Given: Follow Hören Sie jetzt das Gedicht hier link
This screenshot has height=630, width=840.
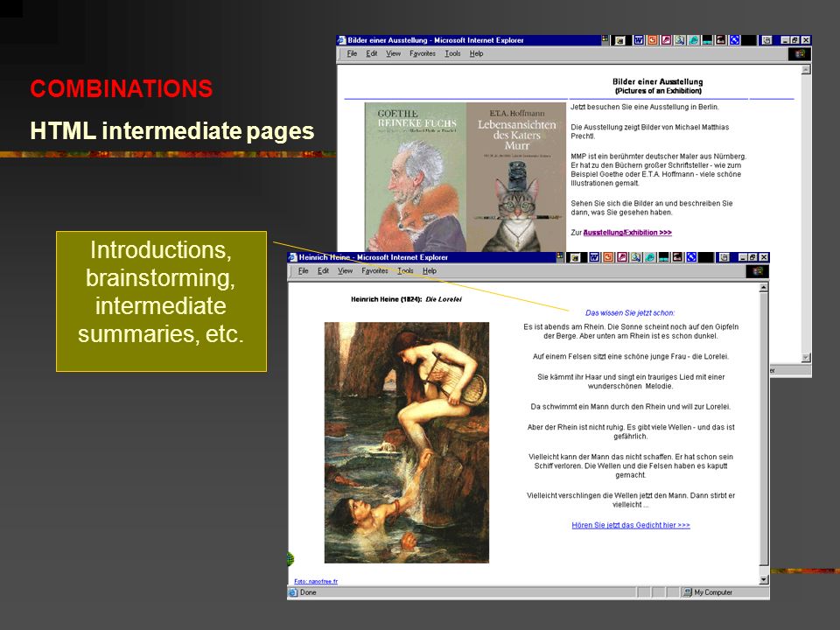Looking at the screenshot, I should click(x=631, y=525).
